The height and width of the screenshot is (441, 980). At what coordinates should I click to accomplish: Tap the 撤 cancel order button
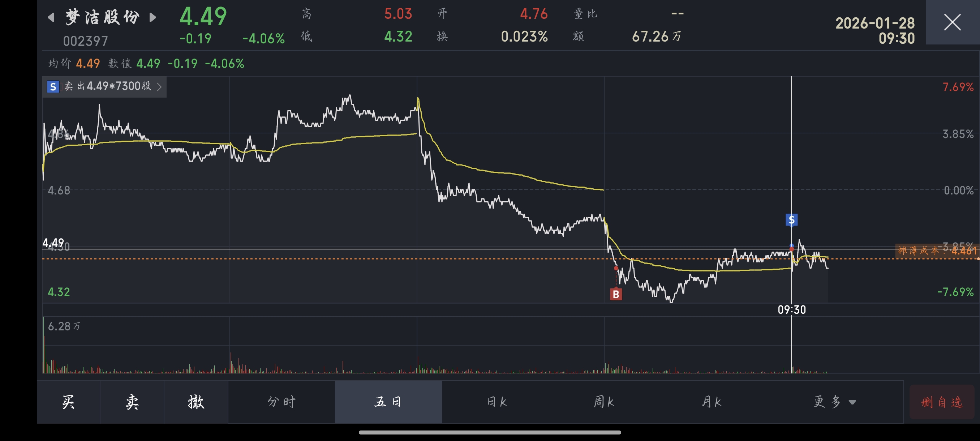coord(196,402)
